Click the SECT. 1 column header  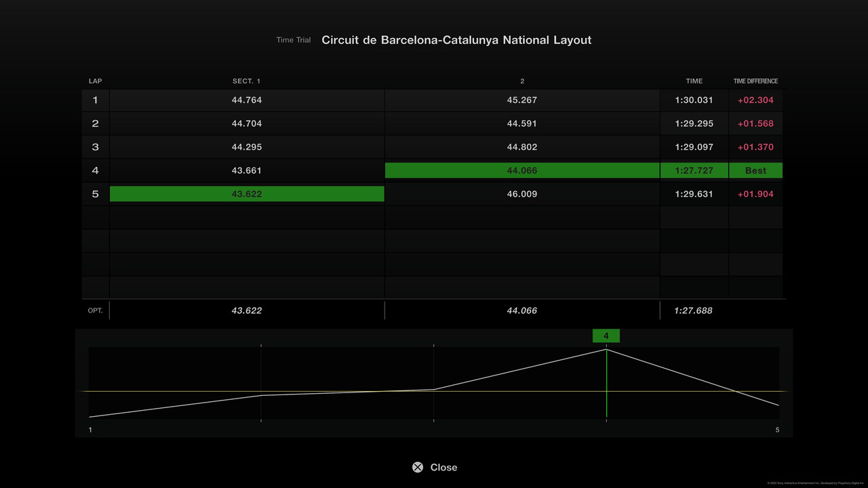point(246,81)
